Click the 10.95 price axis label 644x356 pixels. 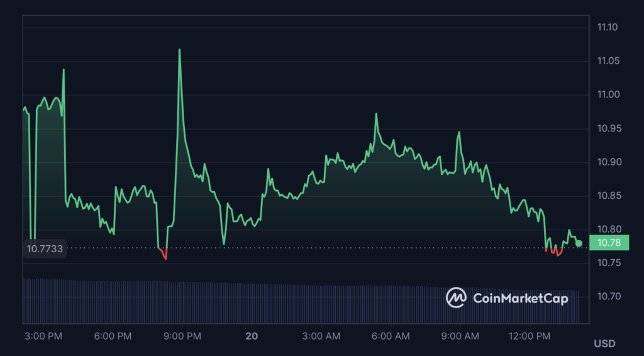[609, 128]
